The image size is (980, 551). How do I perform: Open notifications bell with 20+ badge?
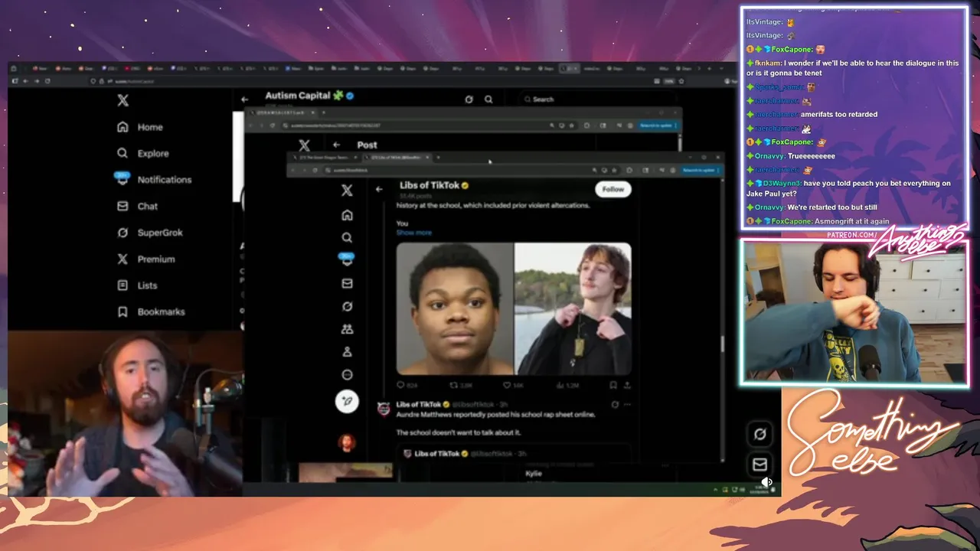(x=347, y=259)
